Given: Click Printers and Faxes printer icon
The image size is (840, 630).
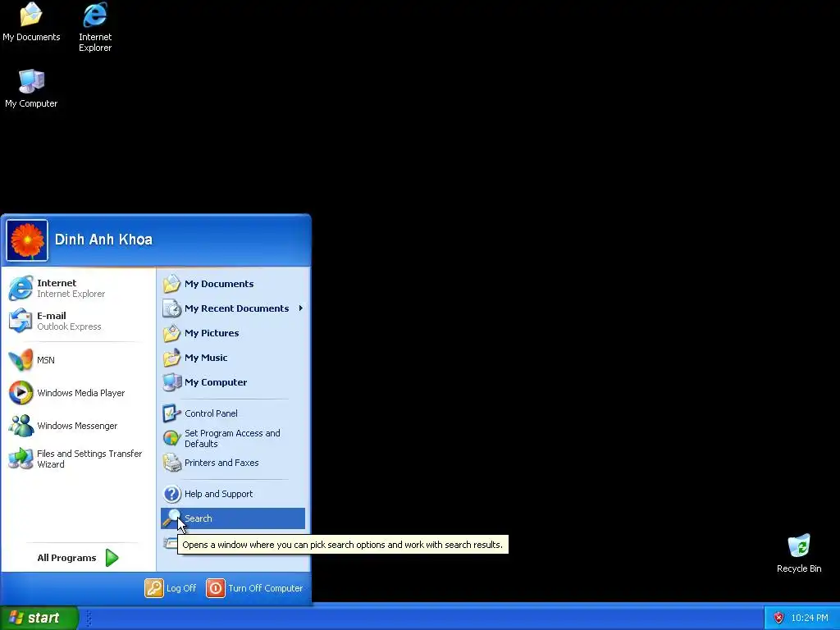Looking at the screenshot, I should (x=172, y=463).
